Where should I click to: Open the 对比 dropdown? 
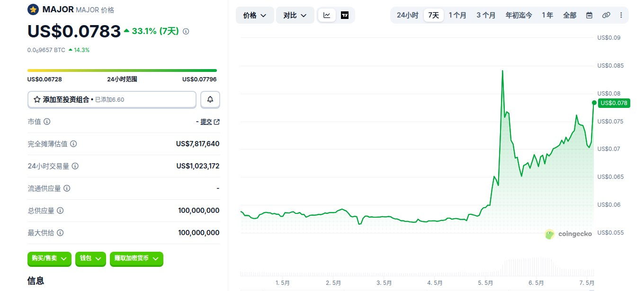[x=295, y=15]
